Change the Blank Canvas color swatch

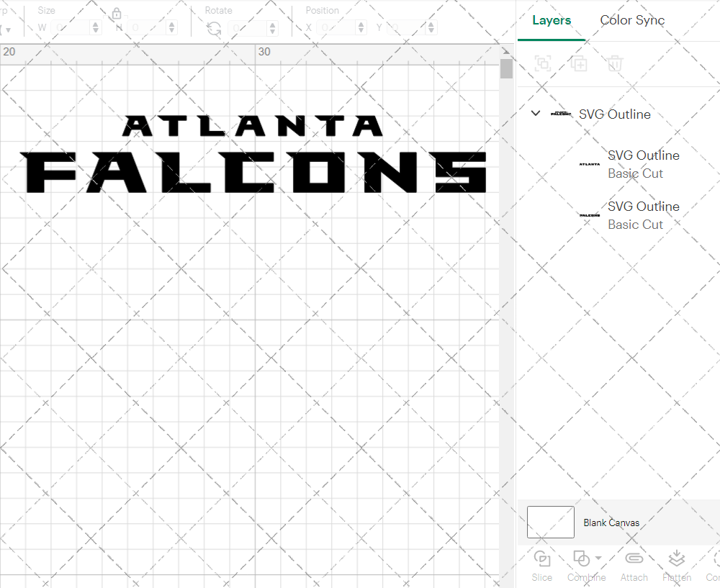coord(550,522)
